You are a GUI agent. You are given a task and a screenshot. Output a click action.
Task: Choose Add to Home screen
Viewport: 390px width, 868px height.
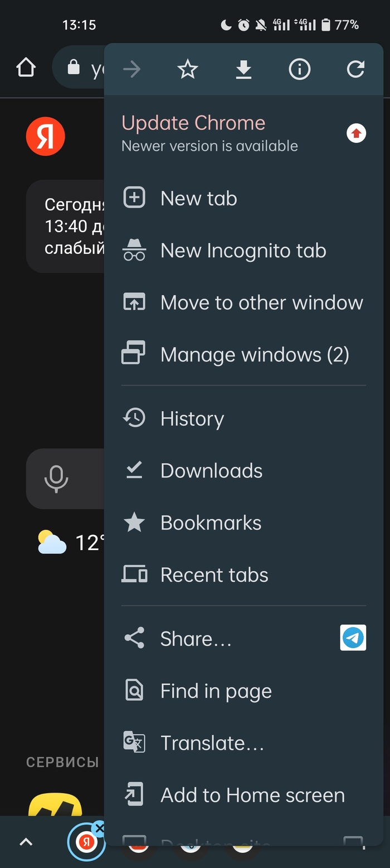pyautogui.click(x=252, y=795)
